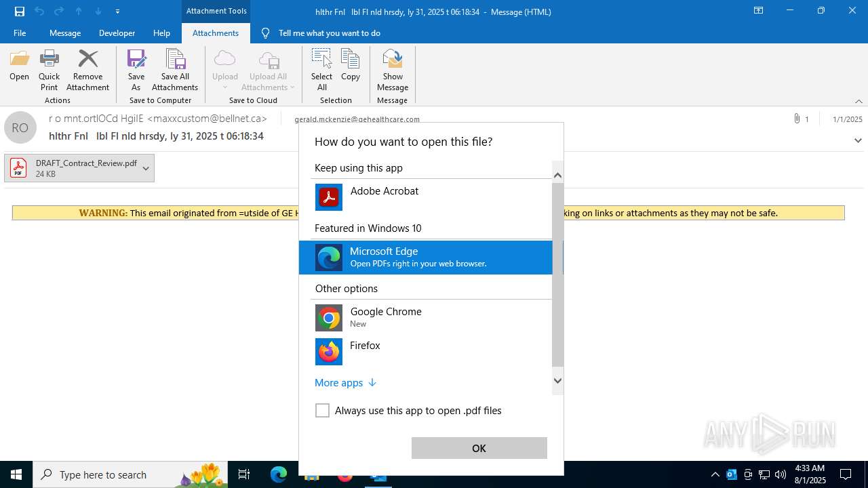Viewport: 868px width, 488px height.
Task: Click the sender address maxxcustom@bellnet.ca
Action: [x=208, y=119]
